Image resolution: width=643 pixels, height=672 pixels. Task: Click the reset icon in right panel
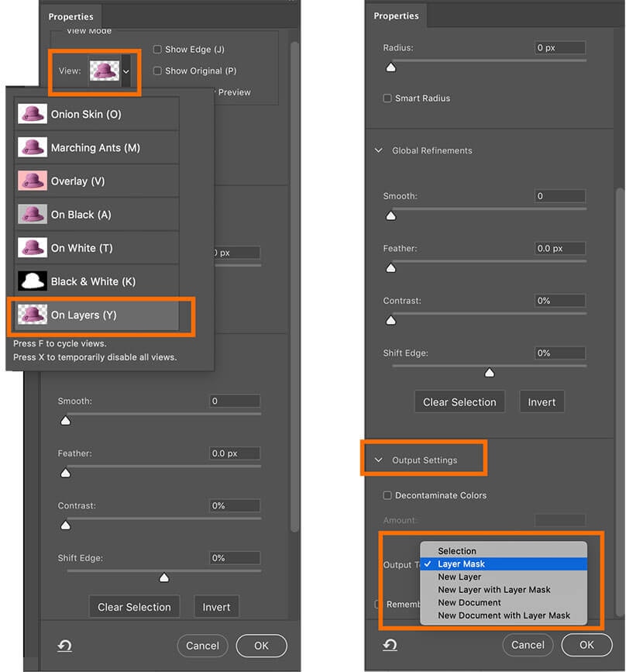[x=390, y=645]
